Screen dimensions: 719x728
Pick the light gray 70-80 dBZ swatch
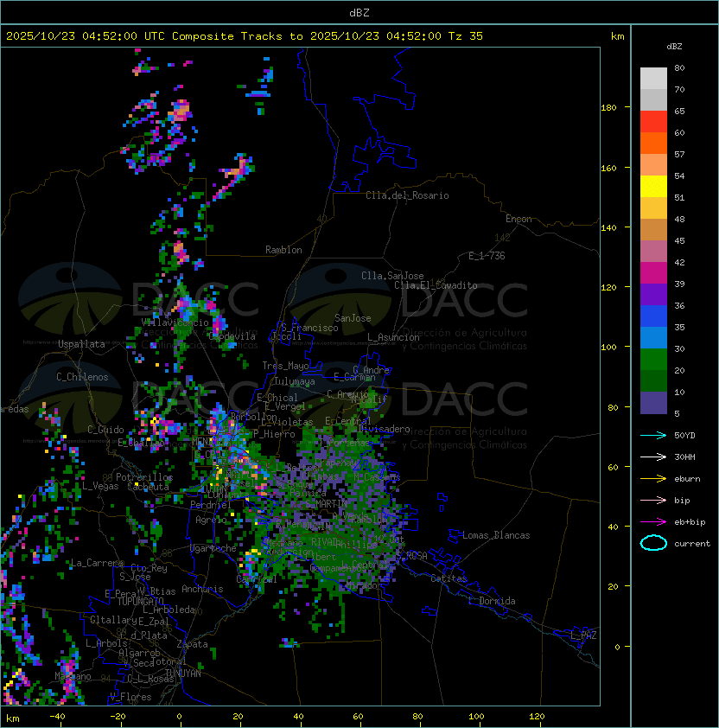point(653,78)
